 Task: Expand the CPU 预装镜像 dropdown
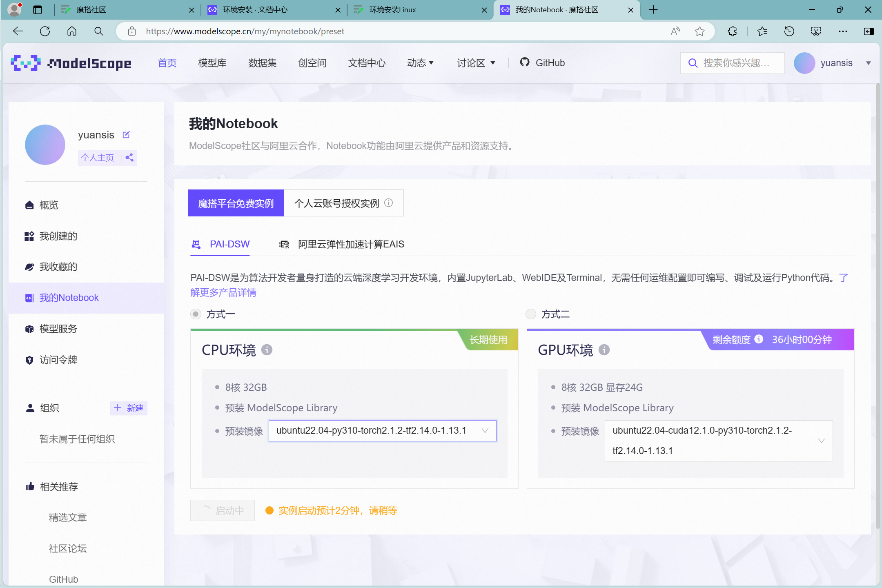[382, 431]
